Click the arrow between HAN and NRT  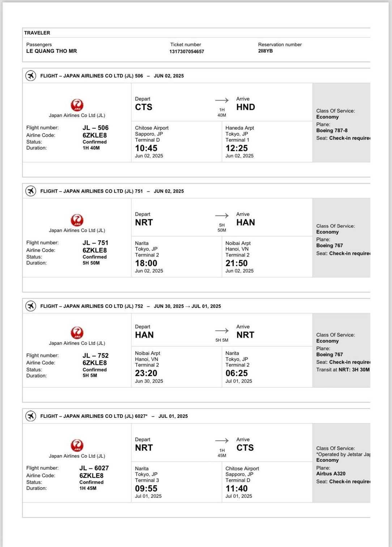click(x=222, y=331)
